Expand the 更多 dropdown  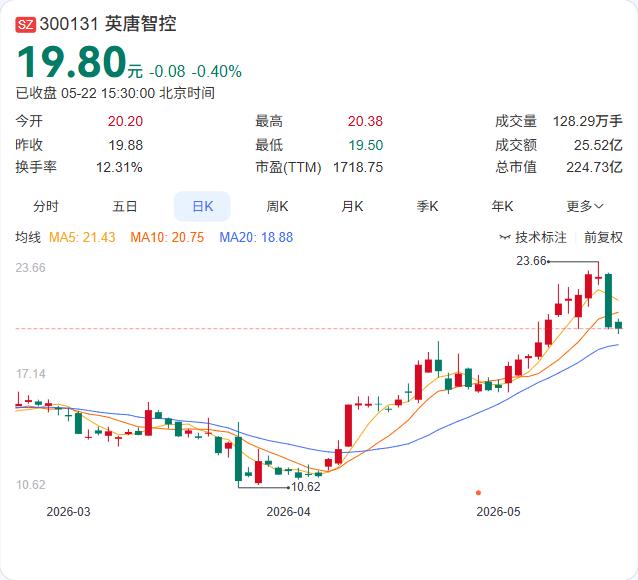[585, 206]
